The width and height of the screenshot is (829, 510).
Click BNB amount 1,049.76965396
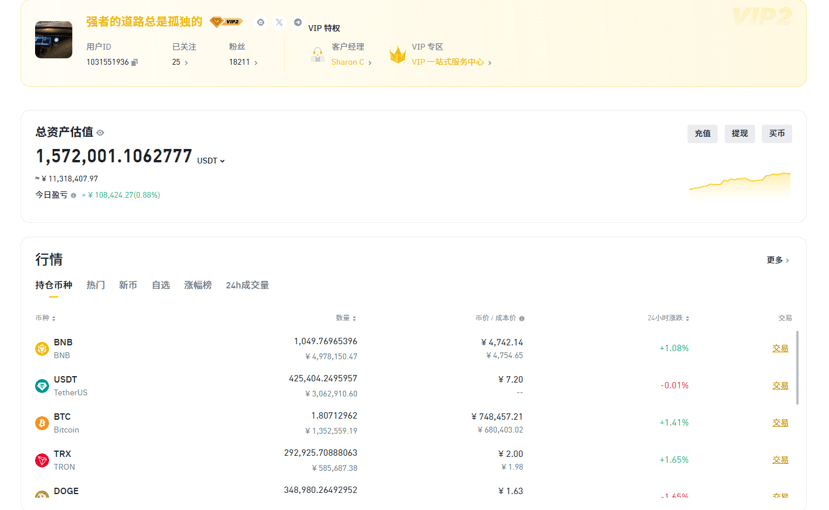(326, 341)
